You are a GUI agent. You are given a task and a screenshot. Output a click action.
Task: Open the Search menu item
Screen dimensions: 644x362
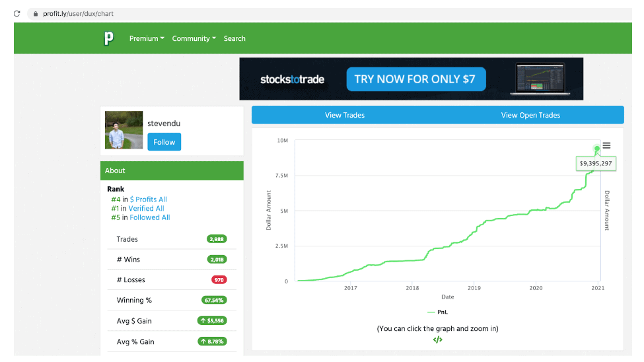click(234, 38)
